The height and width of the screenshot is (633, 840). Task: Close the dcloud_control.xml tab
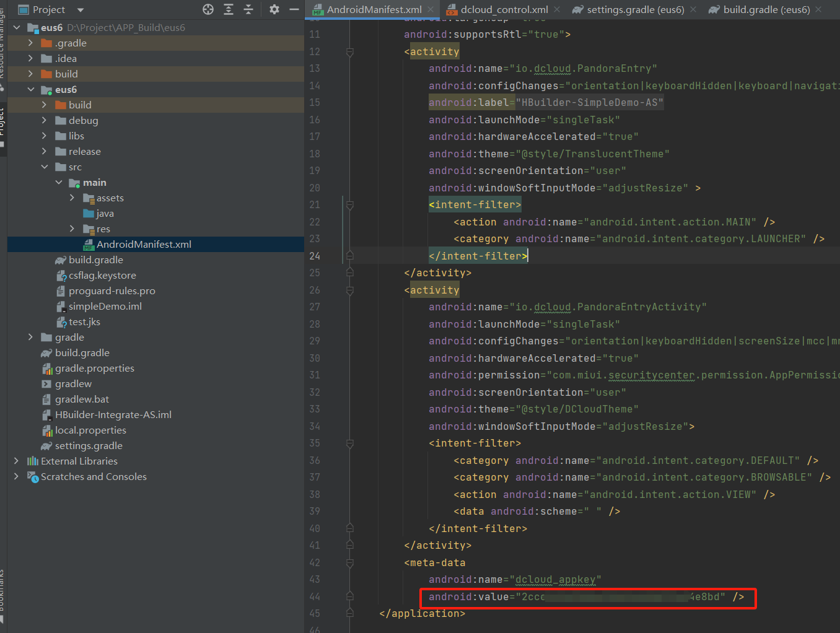[x=557, y=9]
